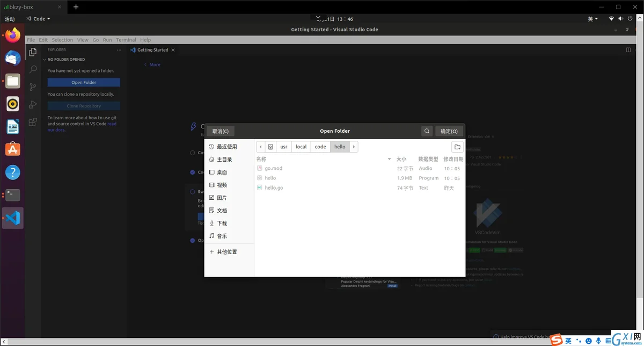This screenshot has width=644, height=346.
Task: Select 主目录 home in dialog sidebar
Action: (x=229, y=160)
